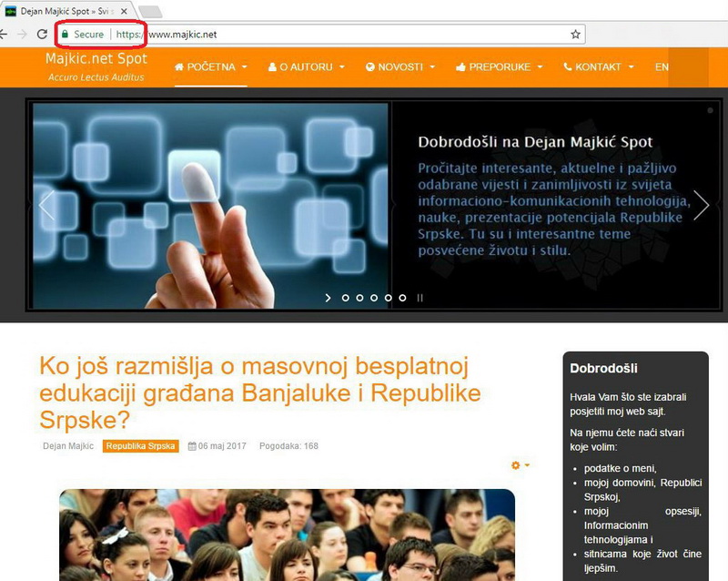Bookmark page with star icon
728x581 pixels.
pyautogui.click(x=575, y=35)
